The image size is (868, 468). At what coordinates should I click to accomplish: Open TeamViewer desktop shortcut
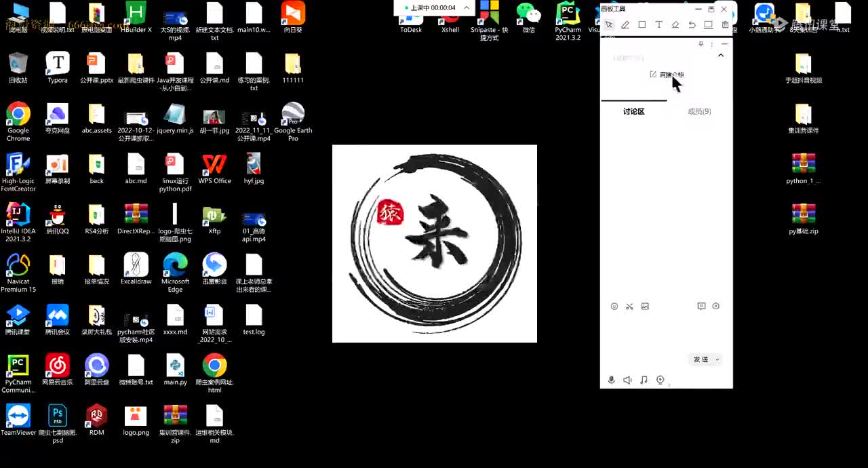point(18,420)
